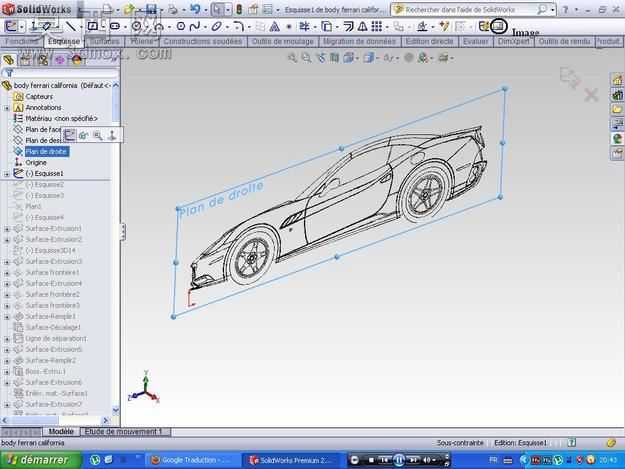Click Zoom to Fit in view toolbar

click(x=292, y=58)
